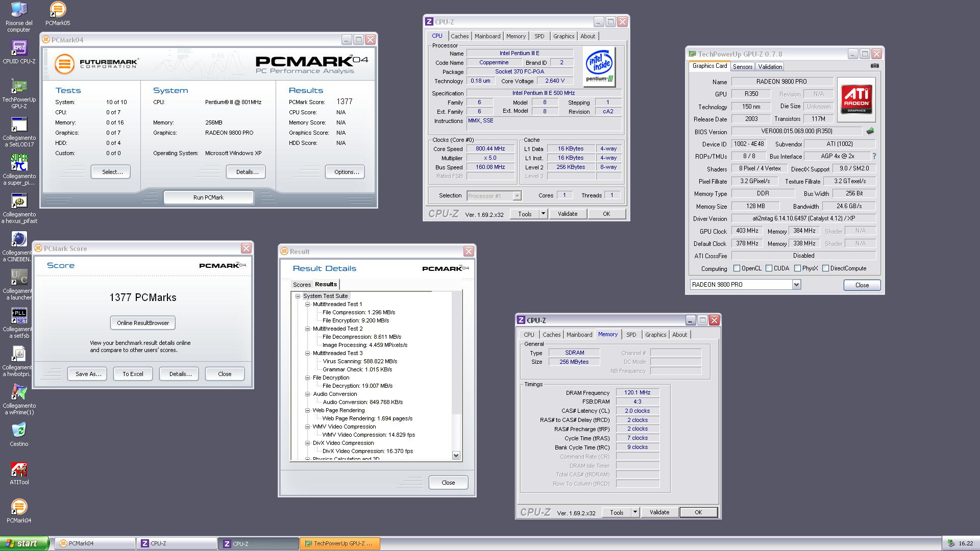This screenshot has height=551, width=980.
Task: Switch to TechPowerUp GPU-Z taskbar button
Action: [340, 544]
